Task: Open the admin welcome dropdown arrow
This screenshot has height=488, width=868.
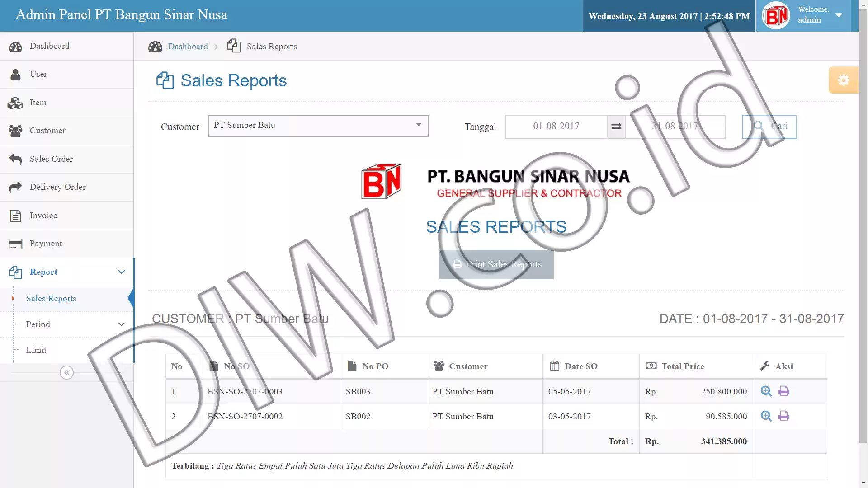Action: tap(839, 15)
